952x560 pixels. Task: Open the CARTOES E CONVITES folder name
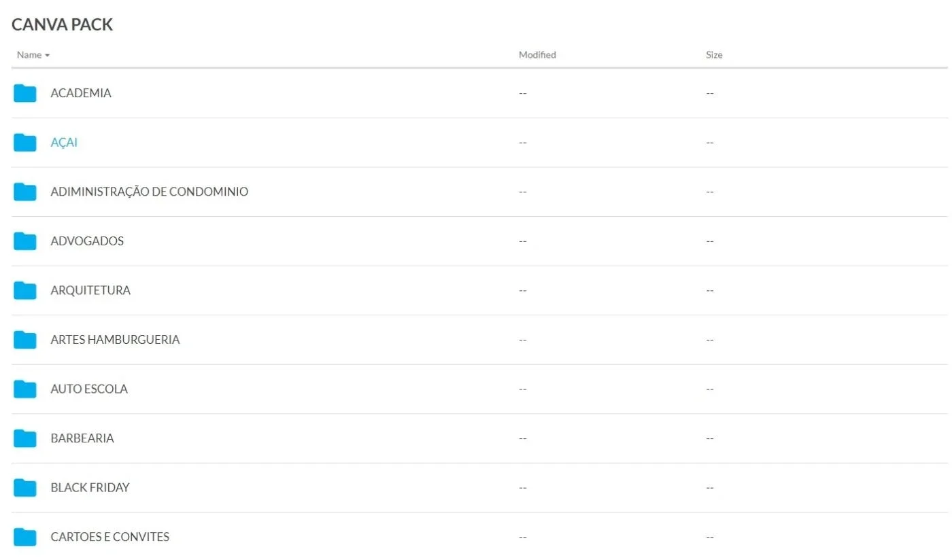pos(110,537)
